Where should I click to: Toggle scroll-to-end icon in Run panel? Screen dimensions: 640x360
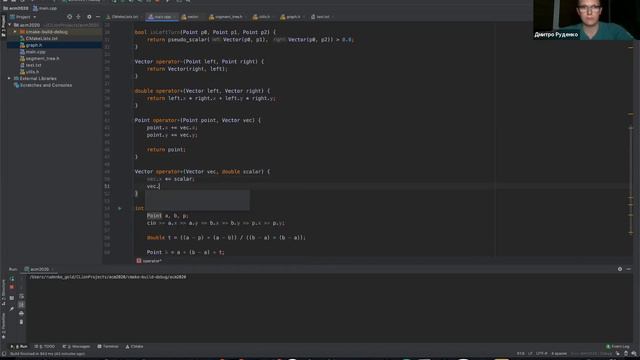22,304
